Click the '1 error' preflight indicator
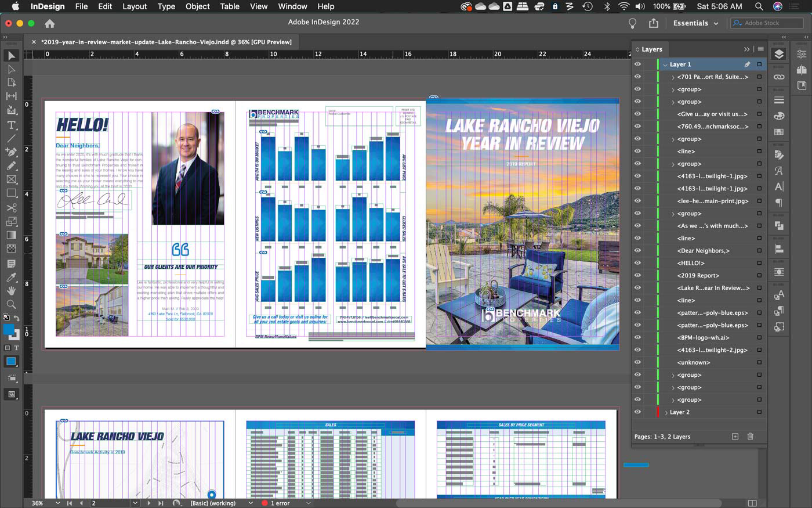The image size is (812, 508). [276, 503]
